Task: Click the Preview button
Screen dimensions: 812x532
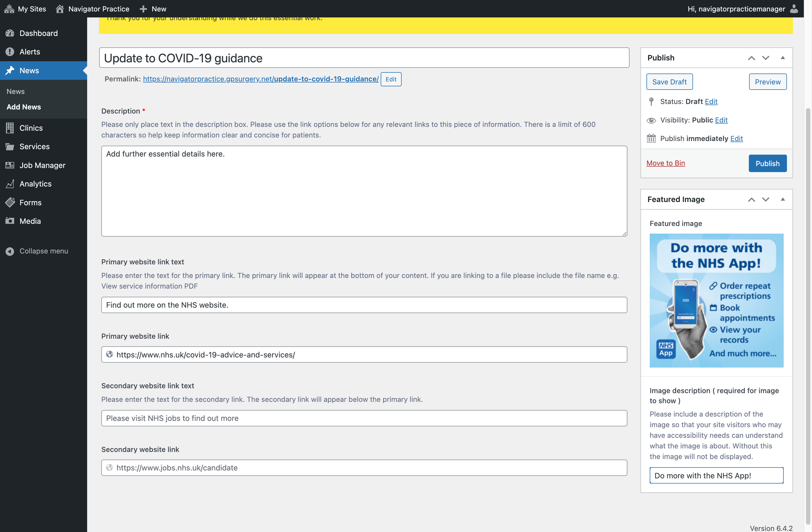Action: (768, 82)
